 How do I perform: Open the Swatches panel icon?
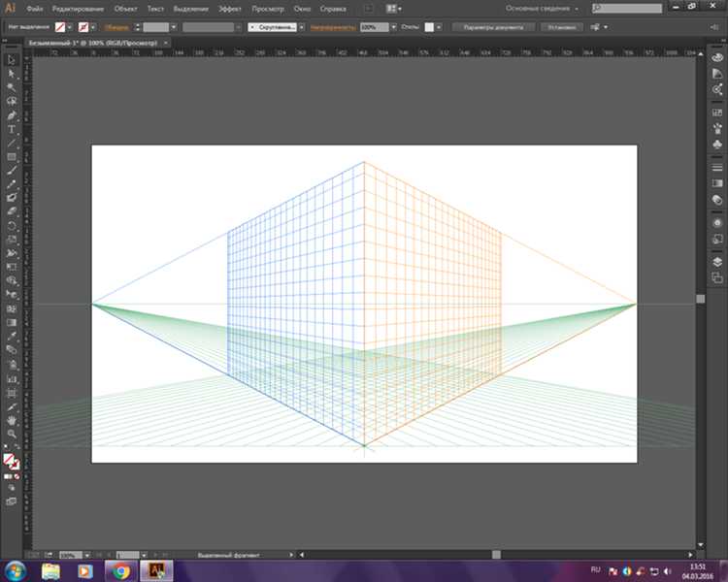[717, 113]
